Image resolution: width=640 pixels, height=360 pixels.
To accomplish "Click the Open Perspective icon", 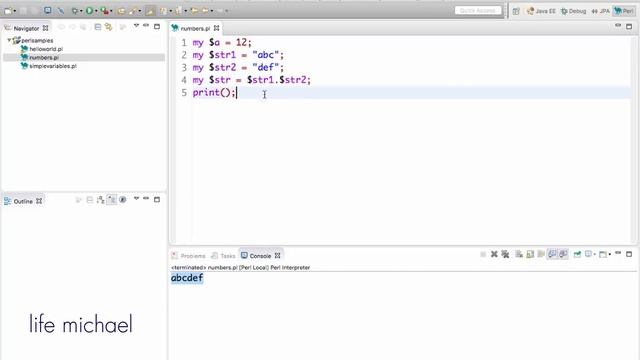I will pyautogui.click(x=516, y=11).
